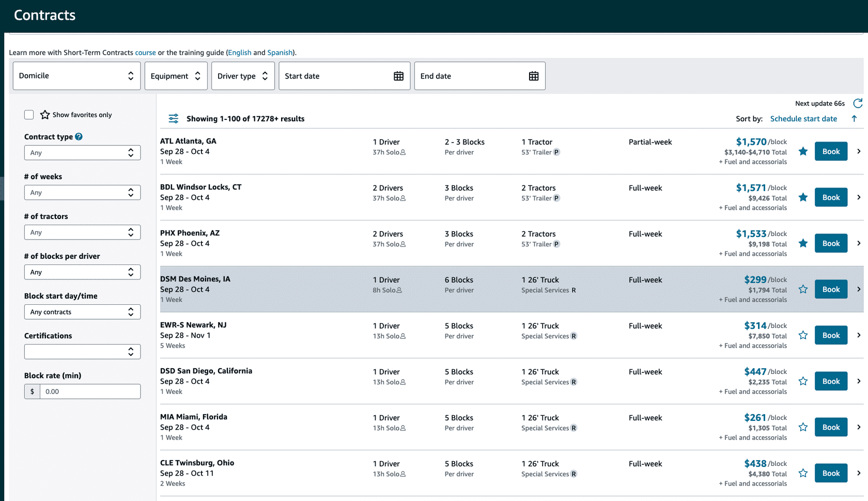Click the refresh icon beside Next update

click(858, 103)
